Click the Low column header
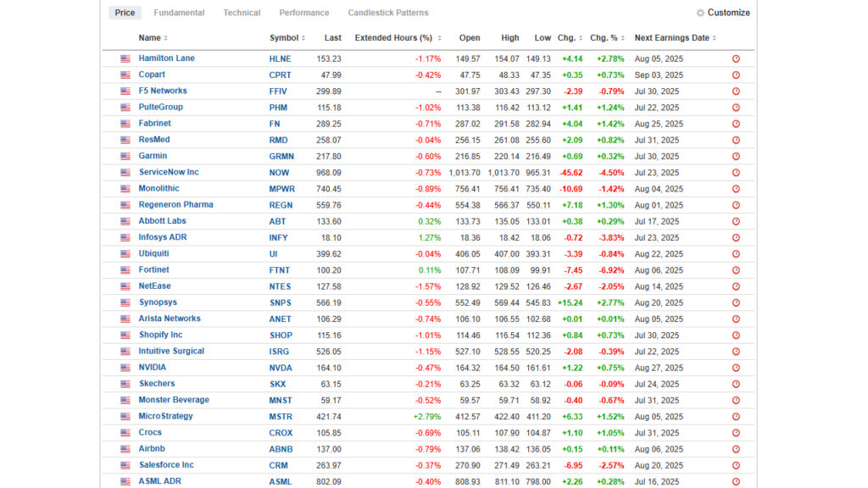 click(x=542, y=37)
